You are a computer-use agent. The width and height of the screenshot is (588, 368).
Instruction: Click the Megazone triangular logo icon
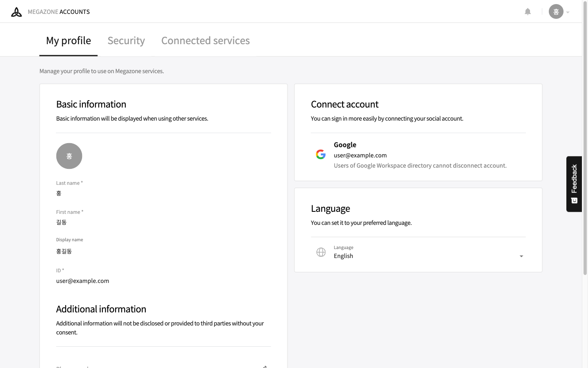click(x=16, y=12)
